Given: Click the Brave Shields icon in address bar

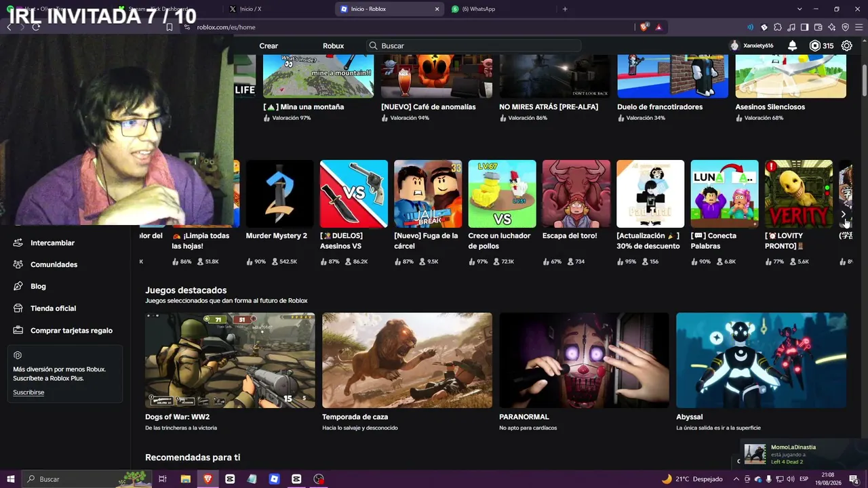Looking at the screenshot, I should (x=644, y=27).
